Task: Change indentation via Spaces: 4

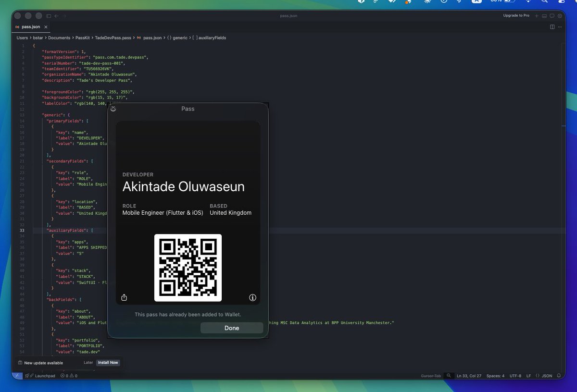Action: pyautogui.click(x=495, y=376)
